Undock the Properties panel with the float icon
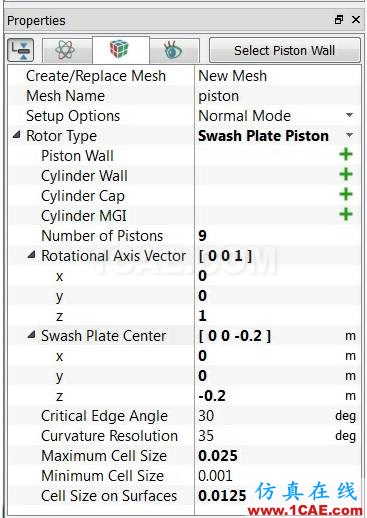 coord(339,20)
